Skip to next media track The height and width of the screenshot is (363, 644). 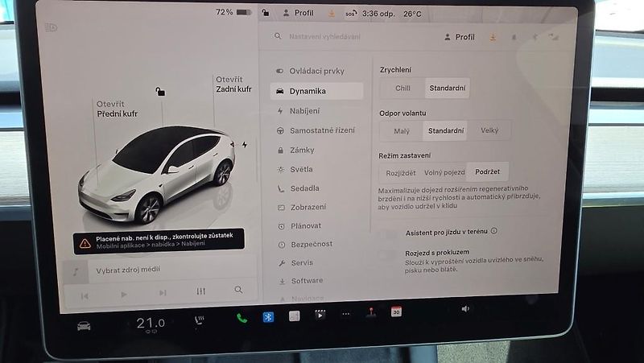click(x=163, y=293)
